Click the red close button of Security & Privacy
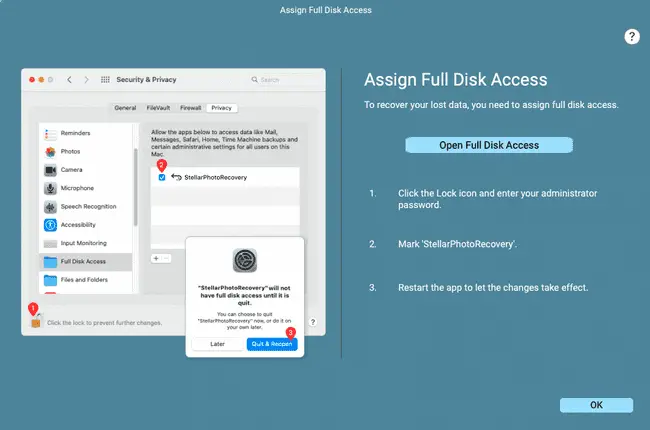 pos(32,80)
